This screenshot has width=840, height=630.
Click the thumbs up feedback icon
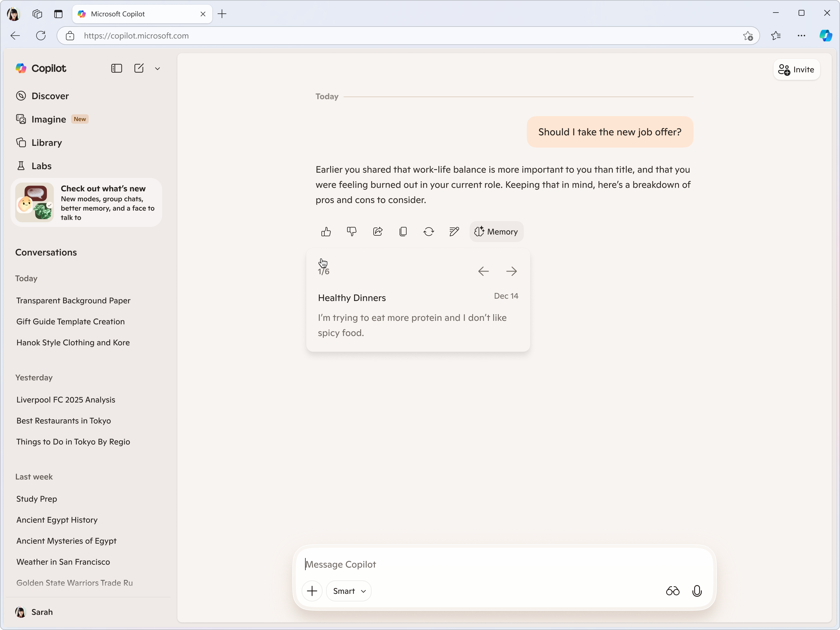[x=326, y=232]
